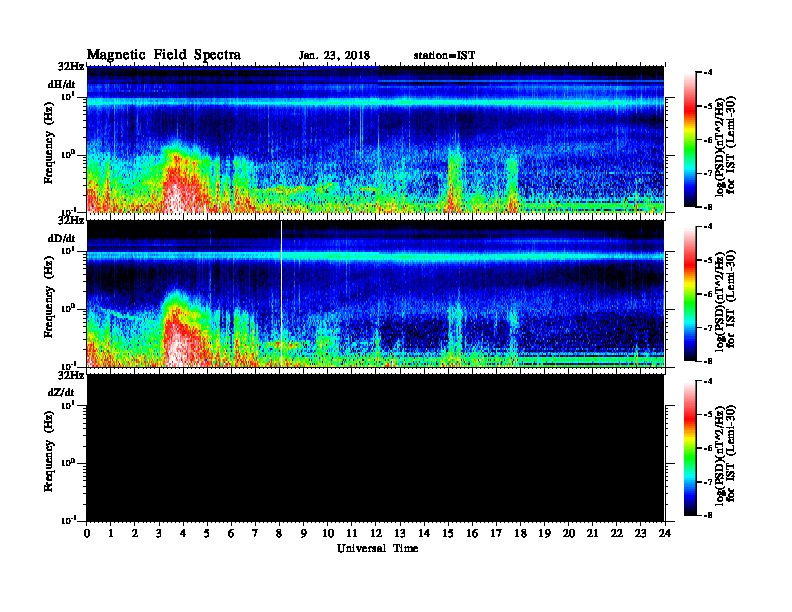Click the 'dD/dt' panel label
The width and height of the screenshot is (792, 612).
click(x=61, y=238)
